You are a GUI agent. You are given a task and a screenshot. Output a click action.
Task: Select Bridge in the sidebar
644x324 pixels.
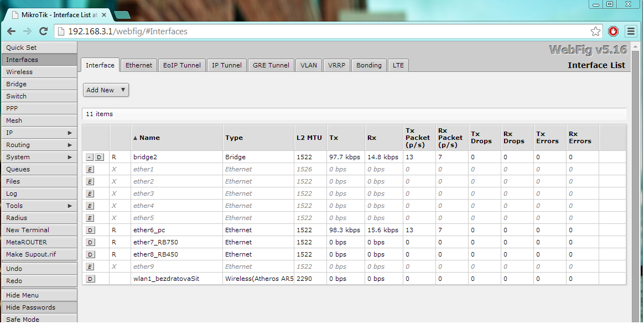pos(39,84)
